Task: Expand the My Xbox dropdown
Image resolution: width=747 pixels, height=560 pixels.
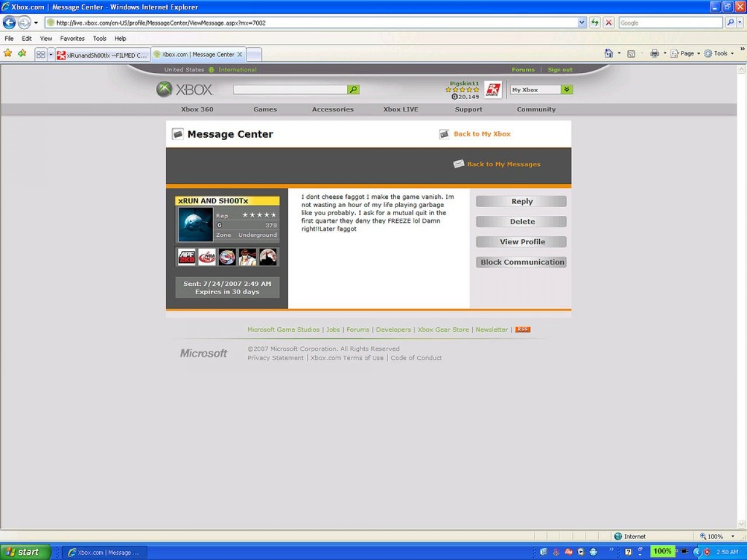Action: tap(567, 90)
